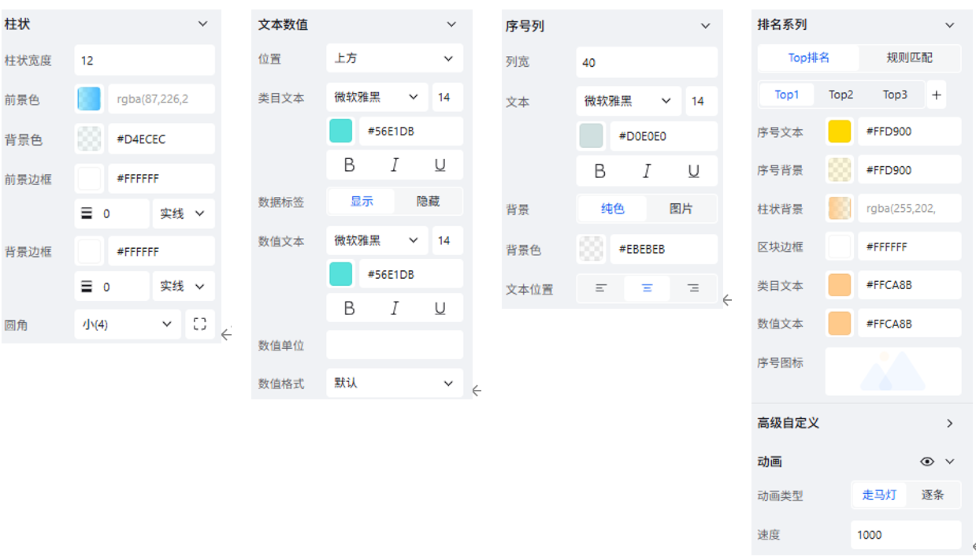
Task: Add a new Top rank with plus
Action: (x=936, y=95)
